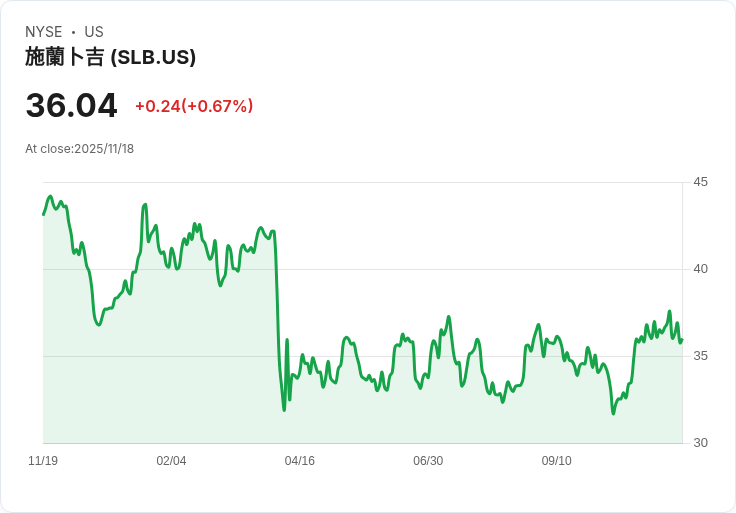Click the rightmost end of the price line
The height and width of the screenshot is (513, 736).
pyautogui.click(x=681, y=340)
